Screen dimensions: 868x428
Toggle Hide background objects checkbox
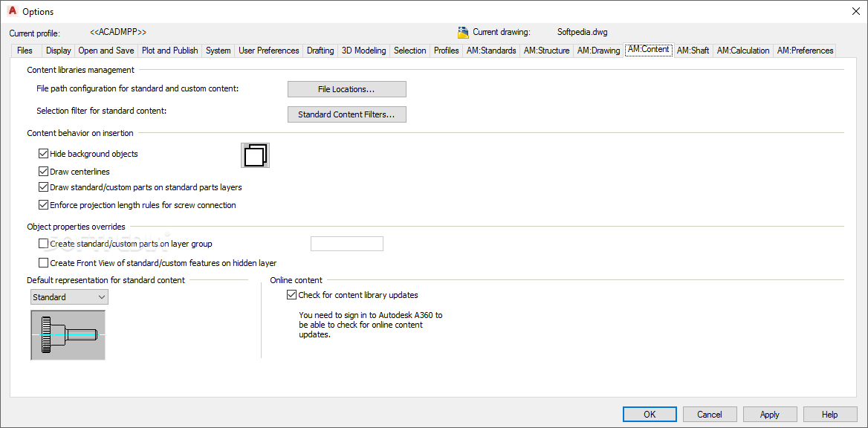[x=43, y=154]
